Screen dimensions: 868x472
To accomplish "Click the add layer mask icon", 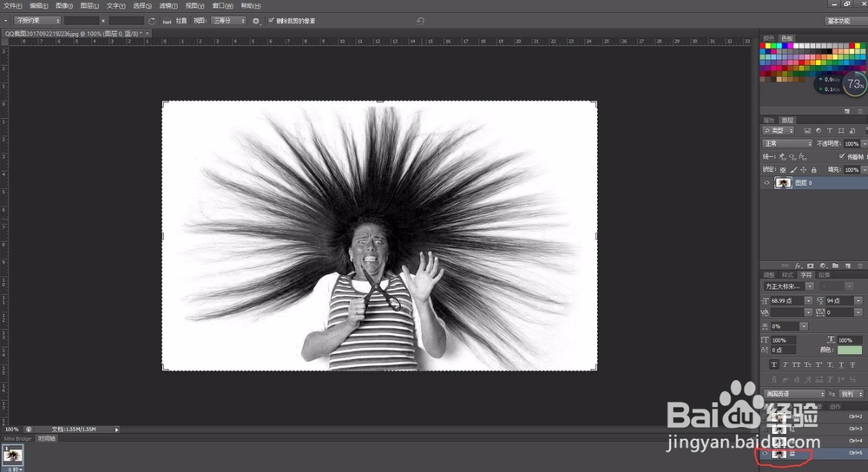I will click(811, 265).
